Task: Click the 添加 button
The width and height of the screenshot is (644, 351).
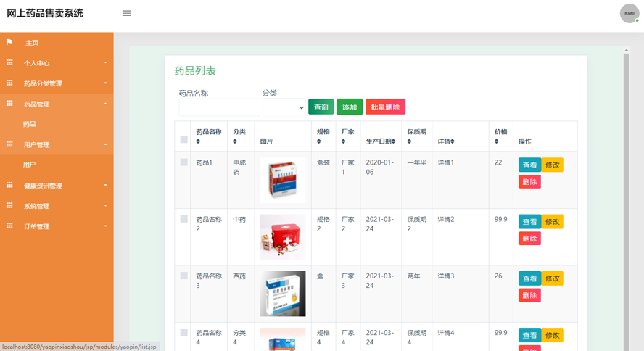Action: (350, 107)
